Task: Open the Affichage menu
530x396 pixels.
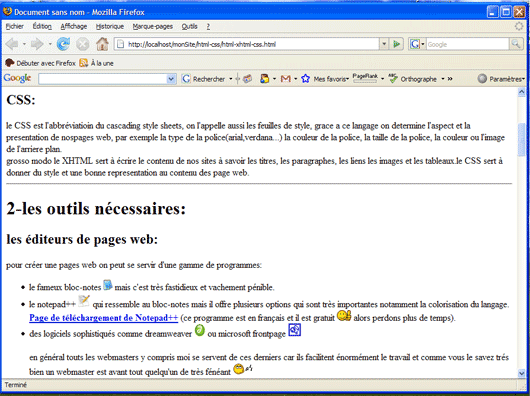Action: click(74, 26)
